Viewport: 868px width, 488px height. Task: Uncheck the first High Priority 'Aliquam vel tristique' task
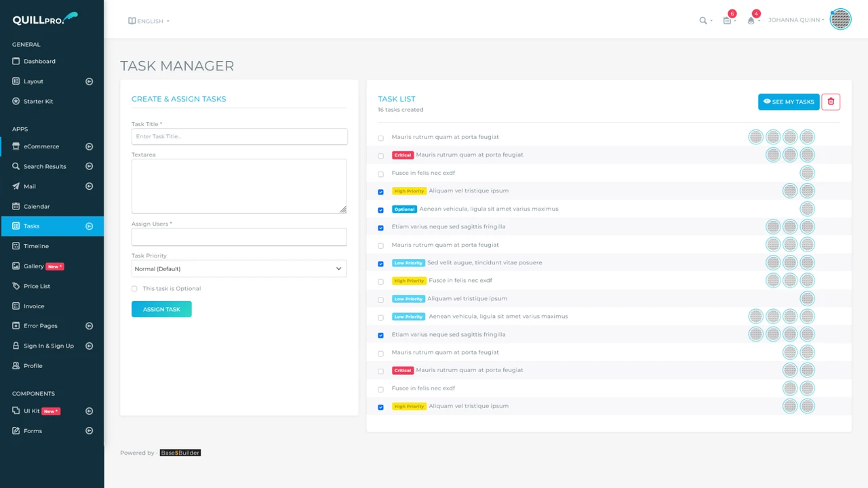380,192
